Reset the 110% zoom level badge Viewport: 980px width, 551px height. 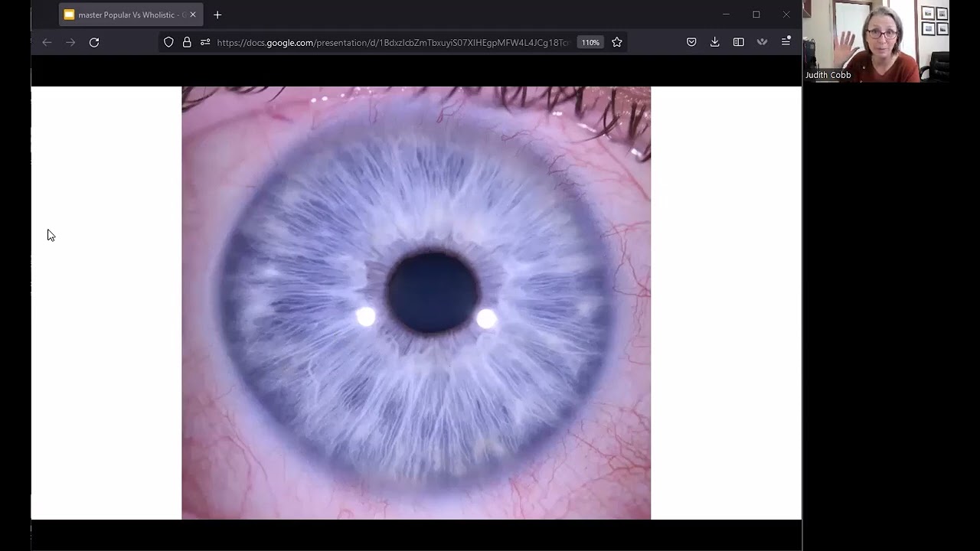pyautogui.click(x=590, y=43)
